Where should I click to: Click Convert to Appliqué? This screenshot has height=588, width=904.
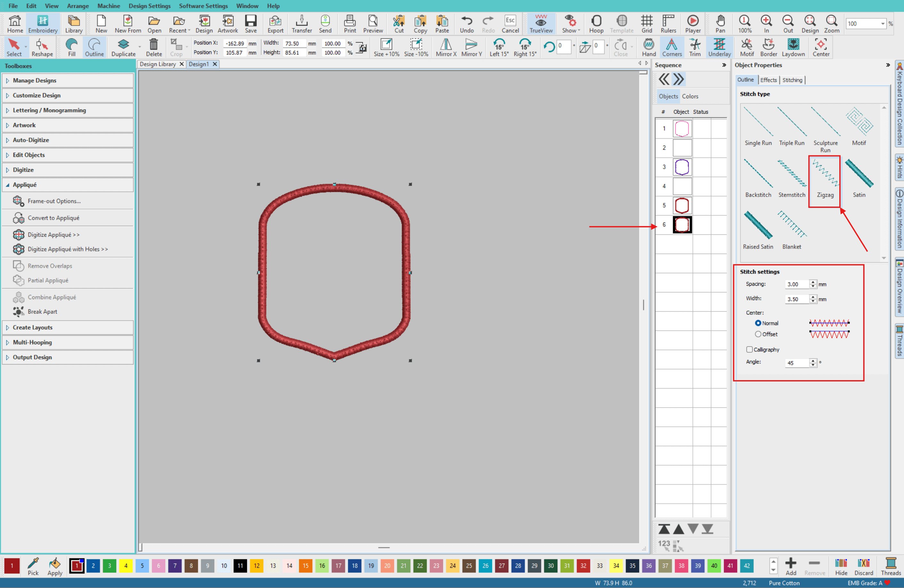click(53, 218)
